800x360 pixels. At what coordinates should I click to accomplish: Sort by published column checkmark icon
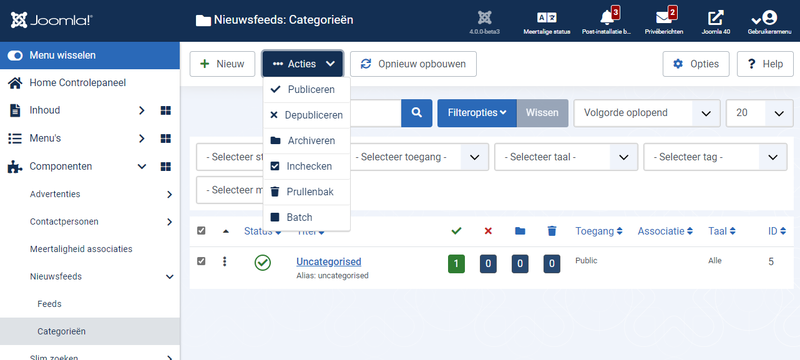coord(456,231)
